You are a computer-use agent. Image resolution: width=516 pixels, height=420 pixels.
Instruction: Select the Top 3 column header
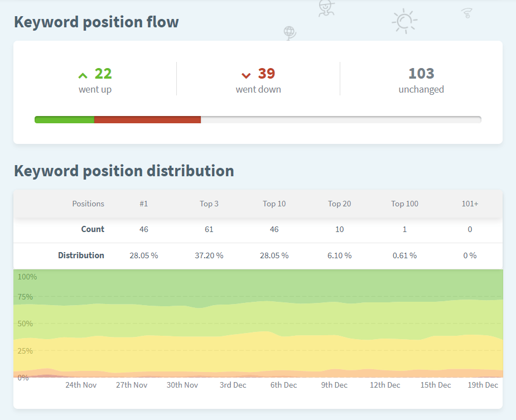(x=209, y=204)
